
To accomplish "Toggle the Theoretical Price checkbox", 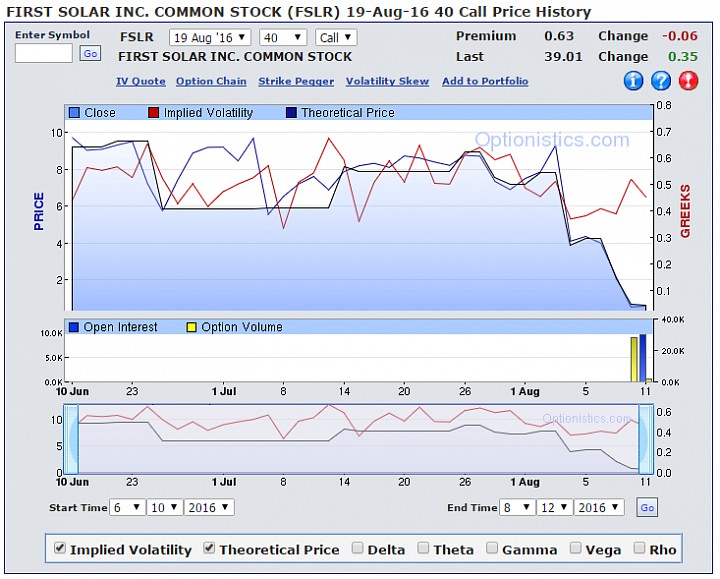I will (x=209, y=548).
